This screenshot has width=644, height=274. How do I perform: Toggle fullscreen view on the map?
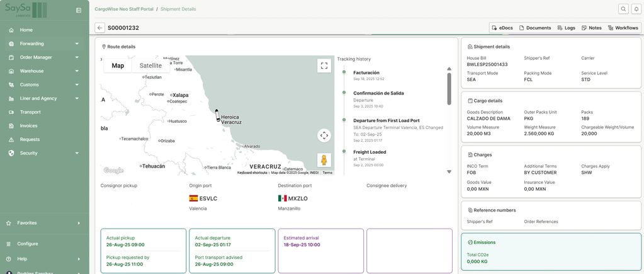pos(324,66)
